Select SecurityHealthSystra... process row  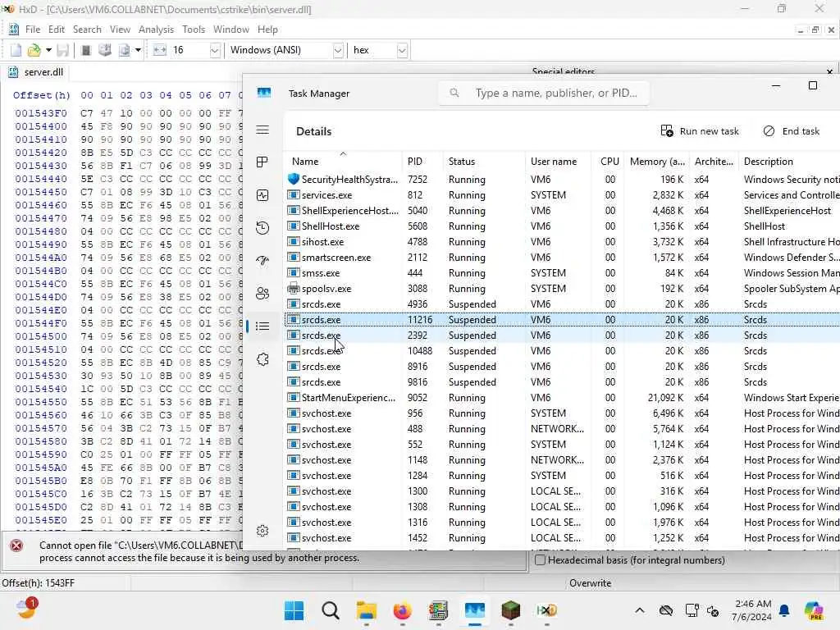pyautogui.click(x=562, y=180)
